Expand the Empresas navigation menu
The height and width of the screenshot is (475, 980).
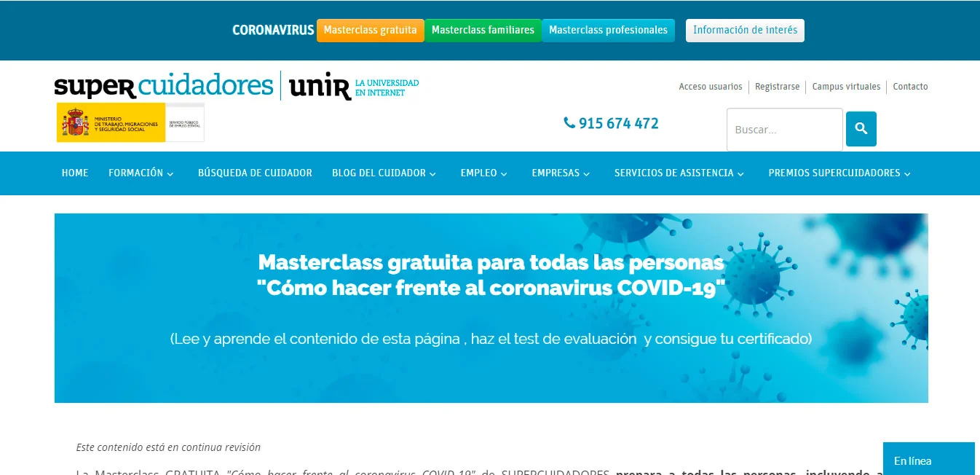[561, 173]
